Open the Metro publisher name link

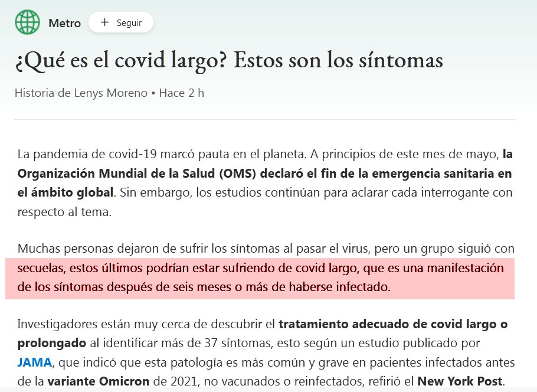[64, 23]
